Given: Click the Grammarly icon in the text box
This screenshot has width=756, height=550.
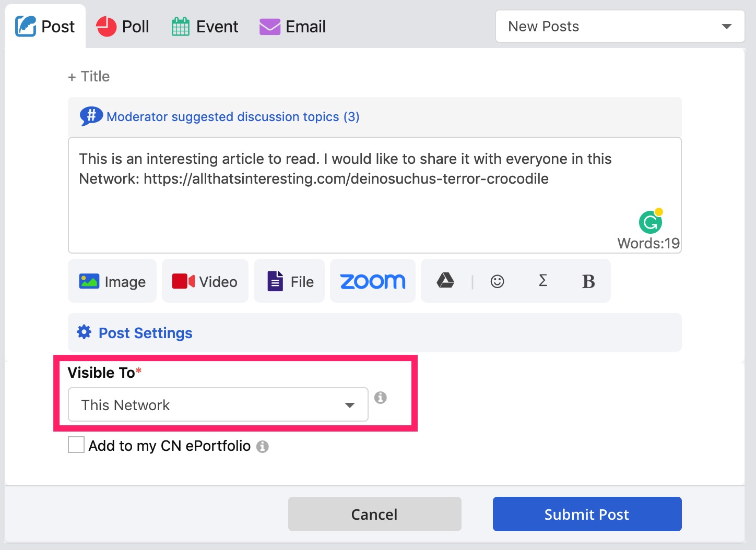Looking at the screenshot, I should [x=651, y=223].
